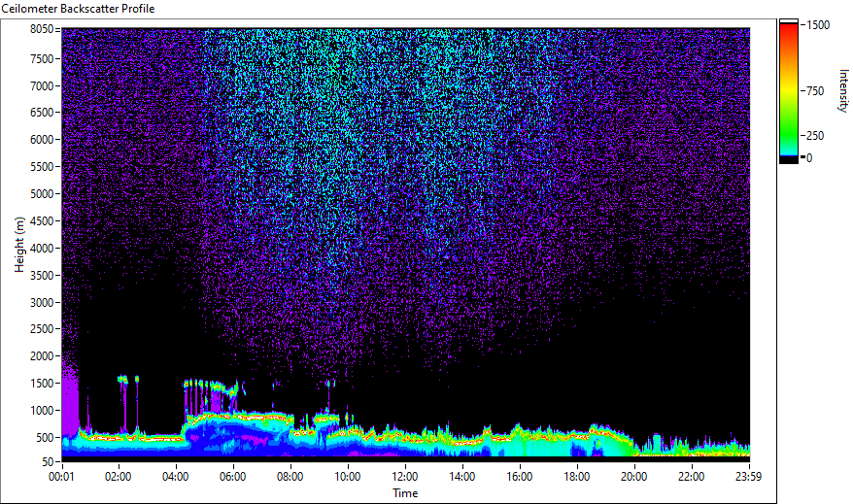853x504 pixels.
Task: Select the 7000 height axis value
Action: point(42,85)
